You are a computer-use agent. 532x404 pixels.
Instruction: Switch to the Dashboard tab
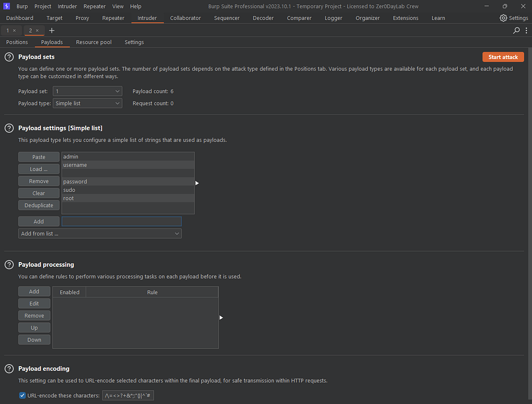[20, 18]
